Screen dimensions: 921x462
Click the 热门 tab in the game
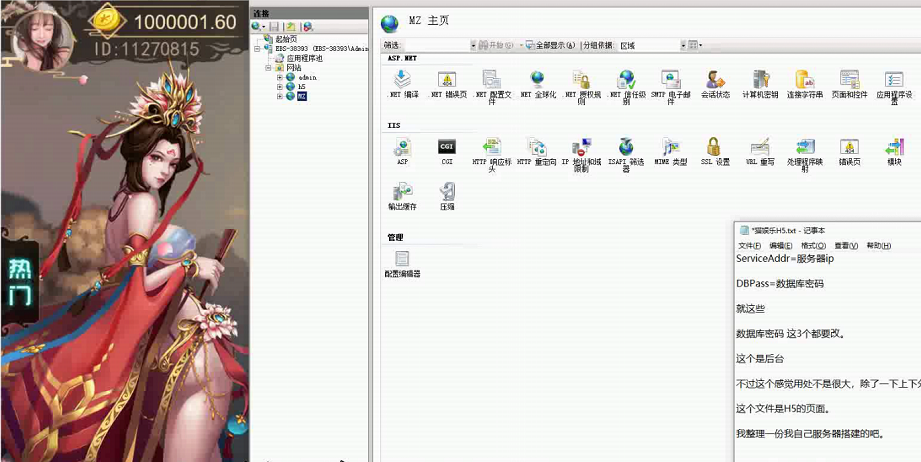point(20,281)
